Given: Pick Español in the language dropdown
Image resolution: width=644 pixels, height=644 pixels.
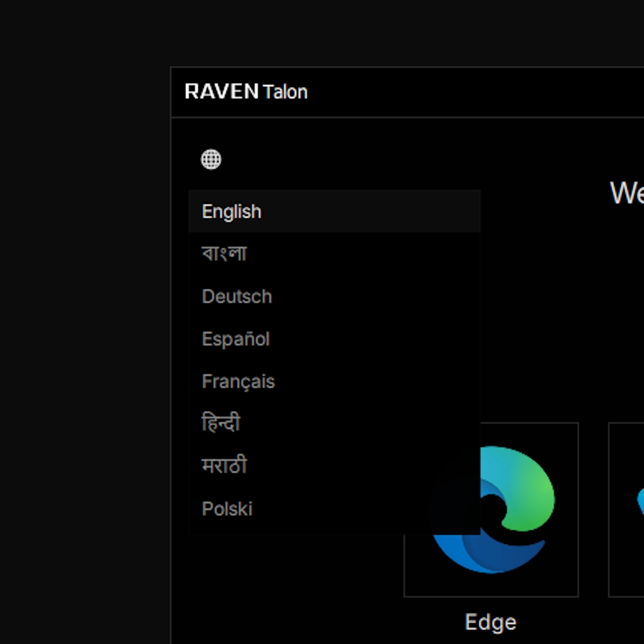Looking at the screenshot, I should click(334, 339).
